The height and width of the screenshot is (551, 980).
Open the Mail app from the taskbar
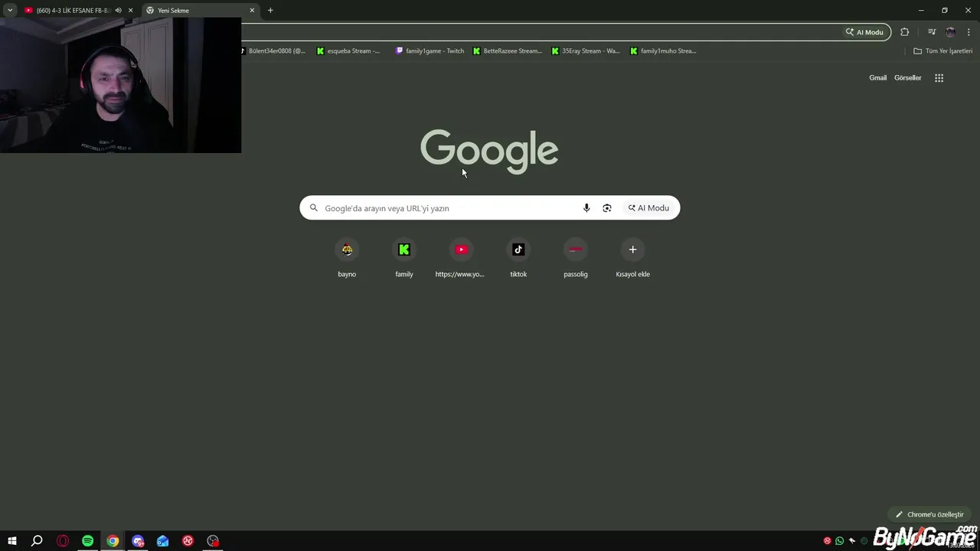(x=162, y=541)
